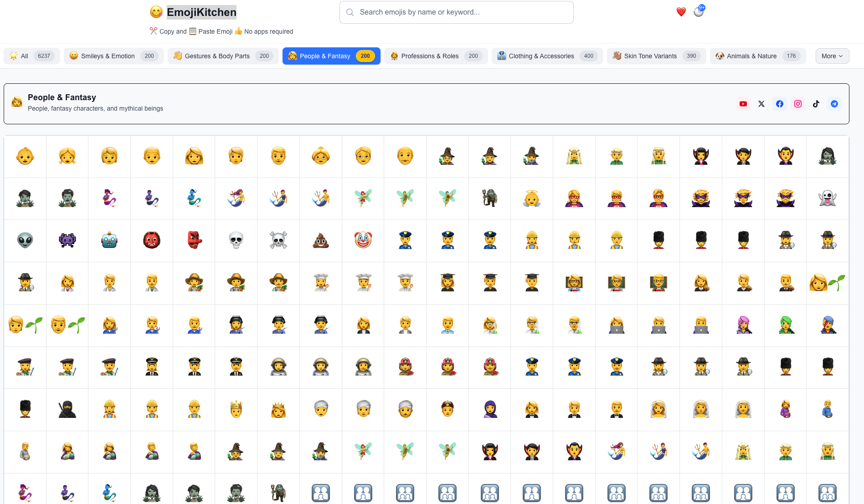Select the woman with seedling emoji
Viewport: 864px width, 504px height.
[x=828, y=283]
